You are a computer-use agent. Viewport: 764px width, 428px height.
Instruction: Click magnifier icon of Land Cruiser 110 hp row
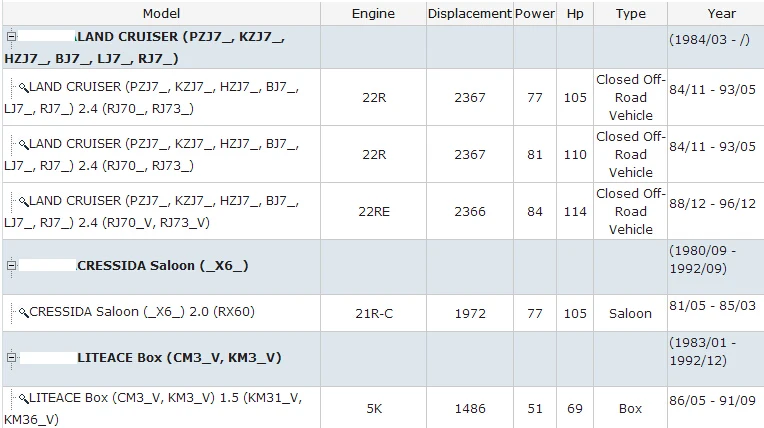(x=23, y=145)
